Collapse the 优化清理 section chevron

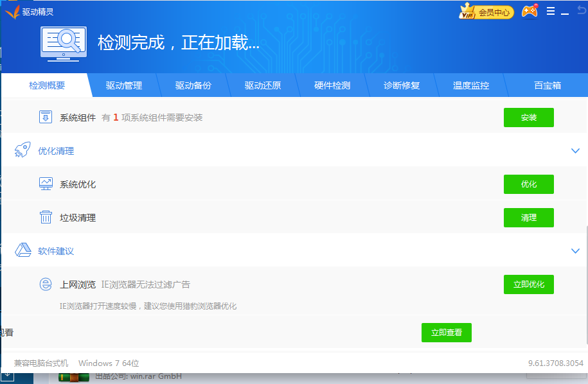click(575, 151)
